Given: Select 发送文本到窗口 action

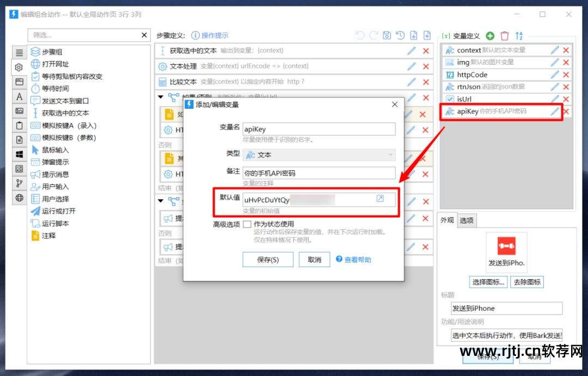Looking at the screenshot, I should pyautogui.click(x=60, y=101).
